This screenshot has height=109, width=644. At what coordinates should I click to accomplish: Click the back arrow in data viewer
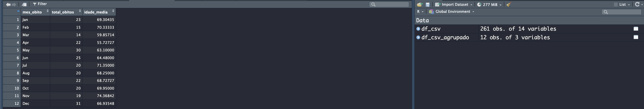point(8,4)
